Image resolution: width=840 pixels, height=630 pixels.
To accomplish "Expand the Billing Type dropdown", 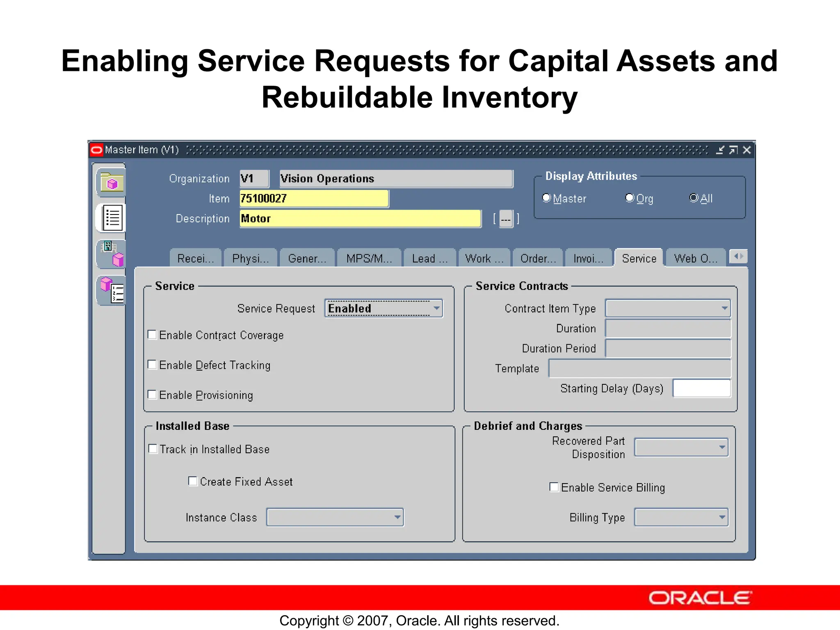I will [x=681, y=517].
